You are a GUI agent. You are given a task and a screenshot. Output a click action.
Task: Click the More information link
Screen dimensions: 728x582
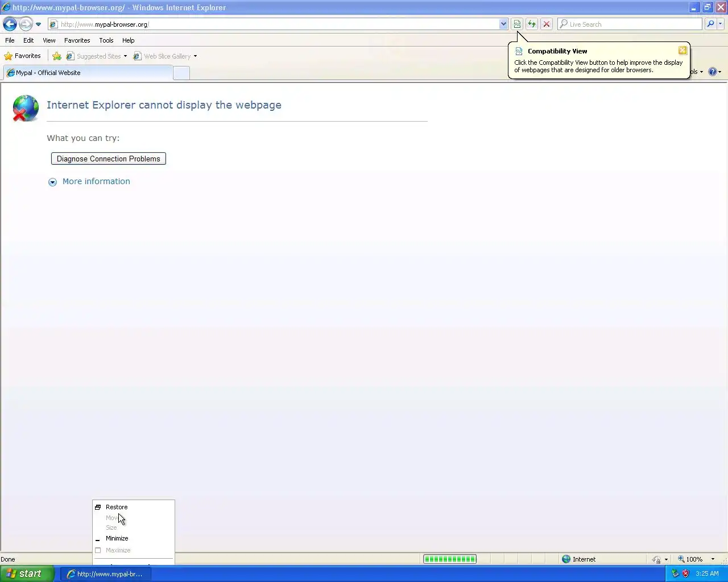click(96, 181)
